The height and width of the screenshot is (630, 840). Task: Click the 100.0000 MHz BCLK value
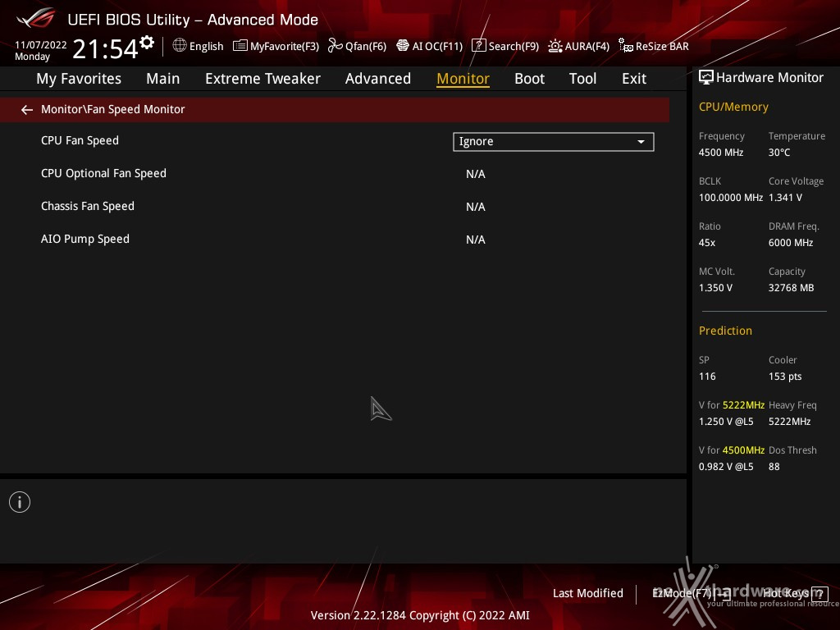[731, 198]
